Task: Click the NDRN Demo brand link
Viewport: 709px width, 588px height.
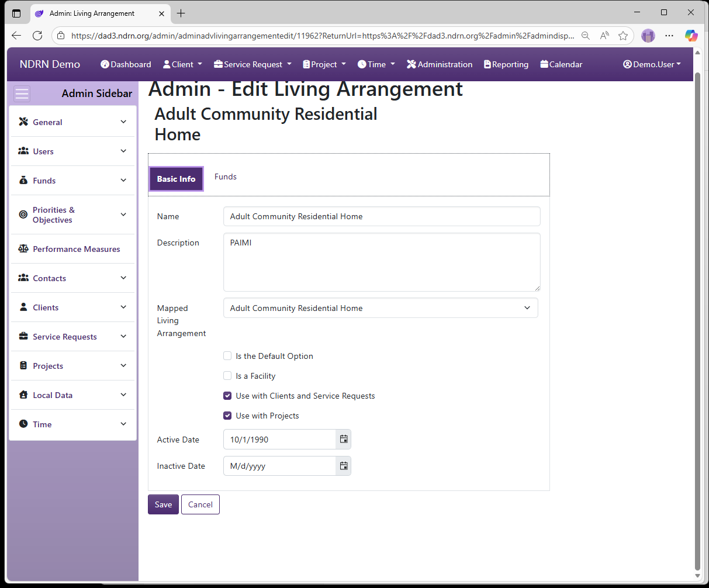Action: click(x=50, y=64)
